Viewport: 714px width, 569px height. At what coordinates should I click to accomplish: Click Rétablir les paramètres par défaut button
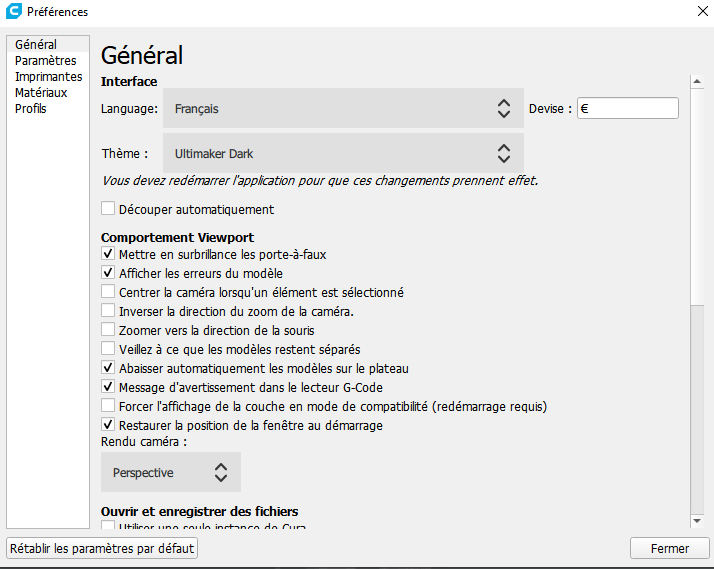coord(102,548)
